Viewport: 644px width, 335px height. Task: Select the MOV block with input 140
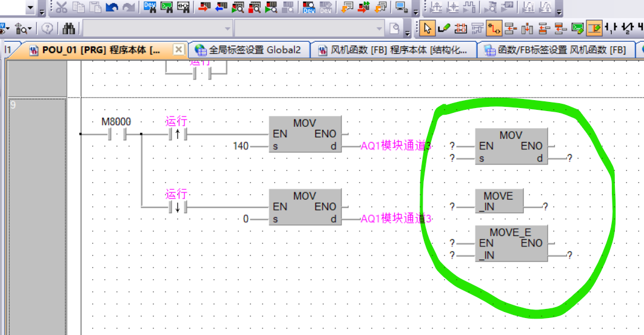[305, 135]
